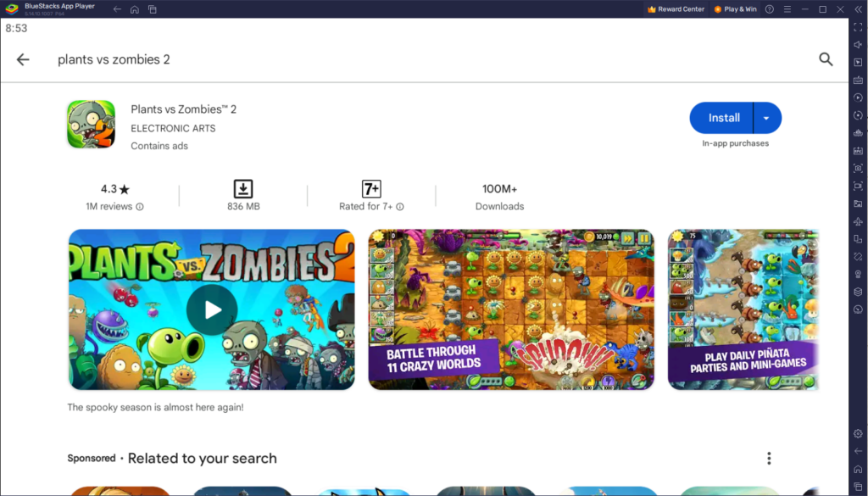Open the hamburger menu in the title bar
The height and width of the screenshot is (496, 868).
[x=787, y=9]
